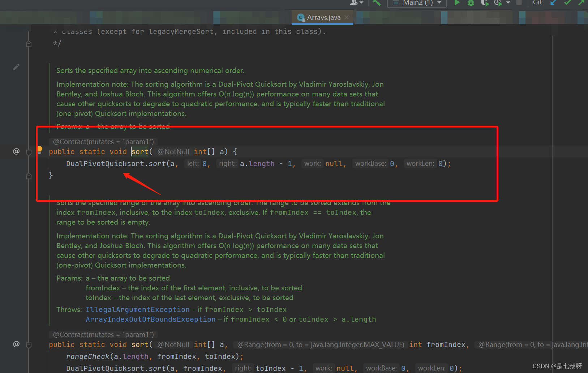
Task: Click the first 'workLen:' parameter hint
Action: coord(420,164)
